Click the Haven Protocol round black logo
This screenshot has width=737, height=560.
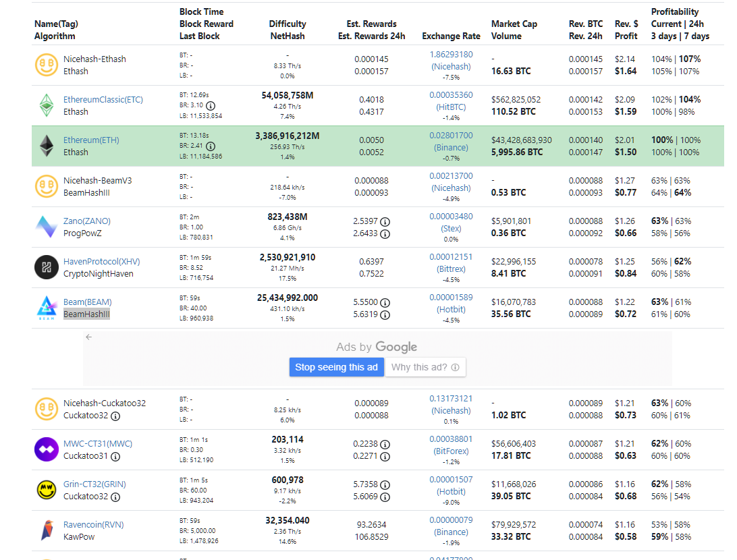(47, 267)
